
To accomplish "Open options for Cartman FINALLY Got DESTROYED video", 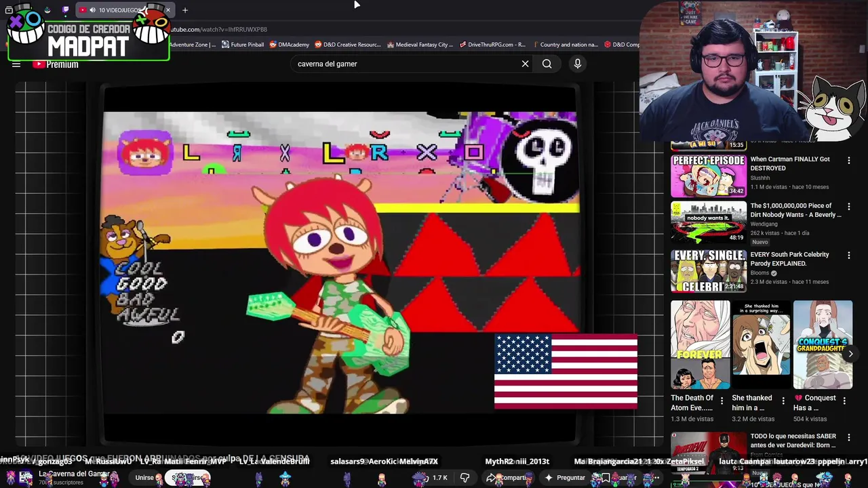I will coord(848,161).
